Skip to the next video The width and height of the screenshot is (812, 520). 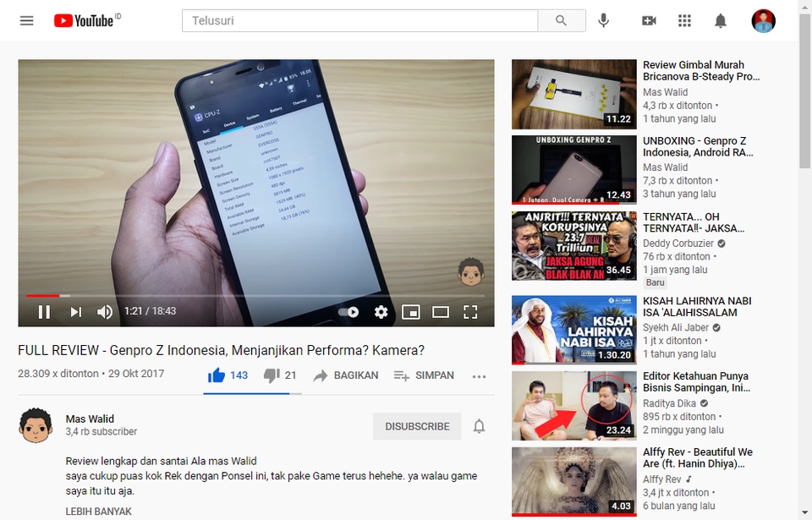(75, 312)
